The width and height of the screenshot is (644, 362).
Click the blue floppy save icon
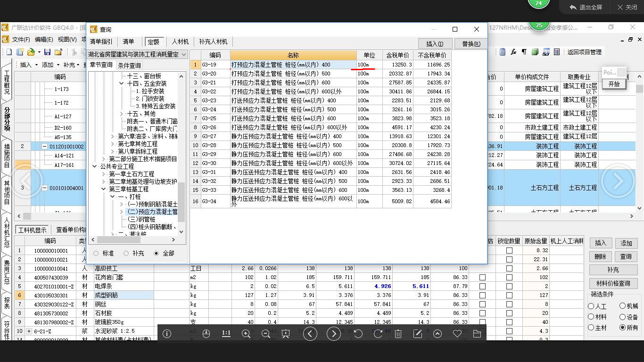[x=48, y=52]
